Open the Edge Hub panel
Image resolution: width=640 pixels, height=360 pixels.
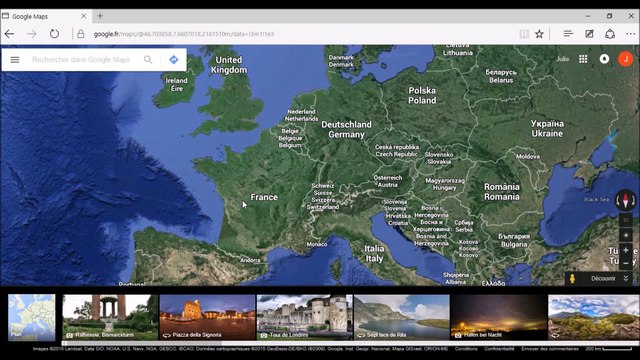tap(568, 34)
